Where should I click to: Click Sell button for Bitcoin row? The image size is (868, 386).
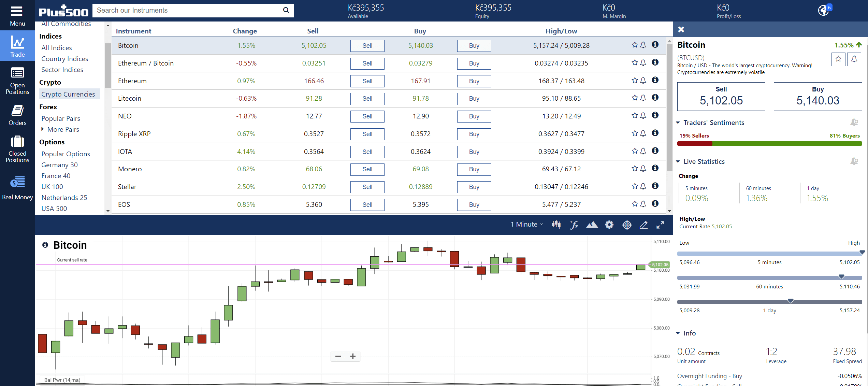(367, 46)
